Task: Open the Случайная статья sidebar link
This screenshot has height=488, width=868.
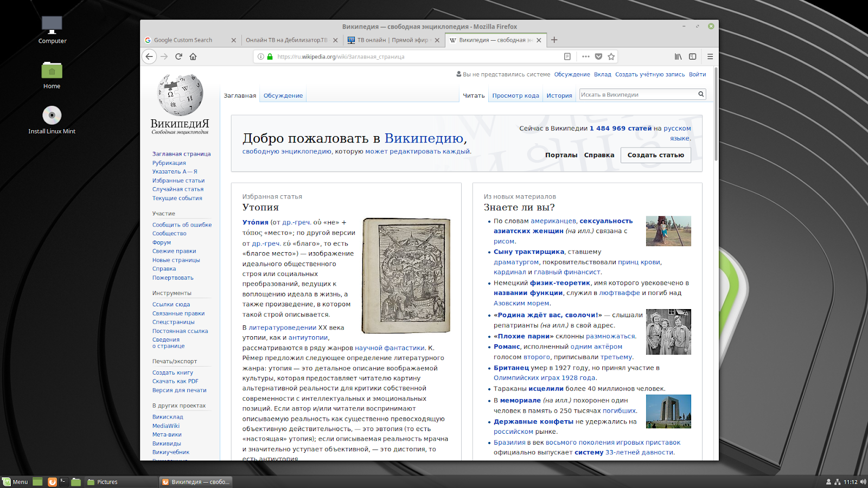Action: point(178,189)
